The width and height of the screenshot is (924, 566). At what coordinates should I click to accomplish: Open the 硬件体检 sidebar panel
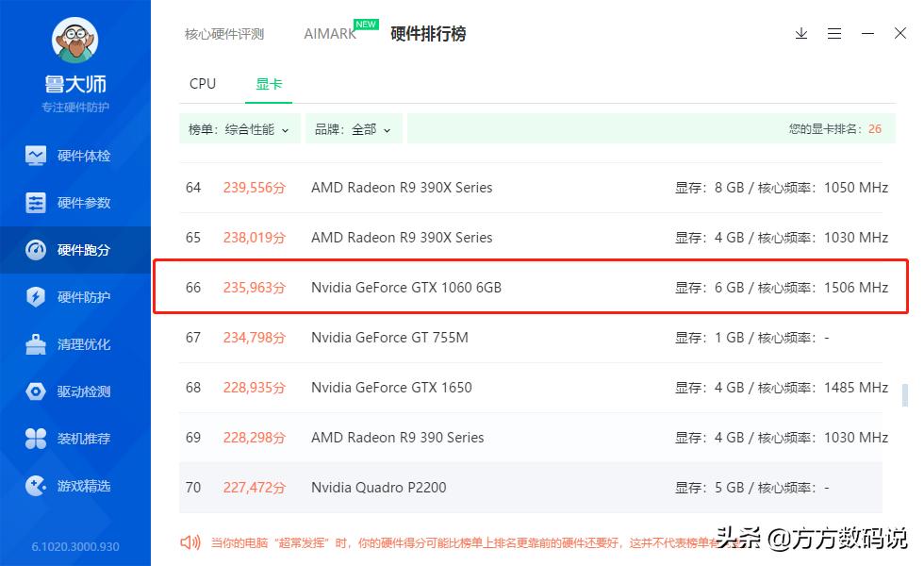click(75, 155)
